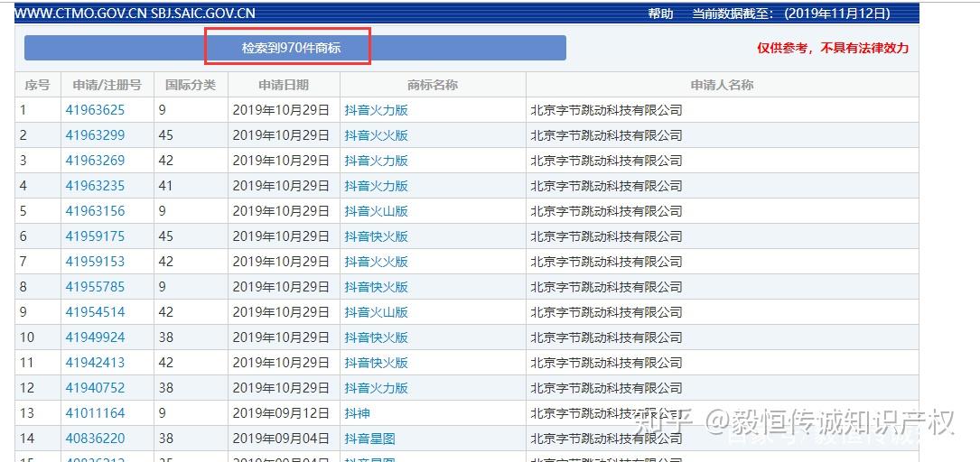Click the 申请人名称 column header

[x=722, y=85]
